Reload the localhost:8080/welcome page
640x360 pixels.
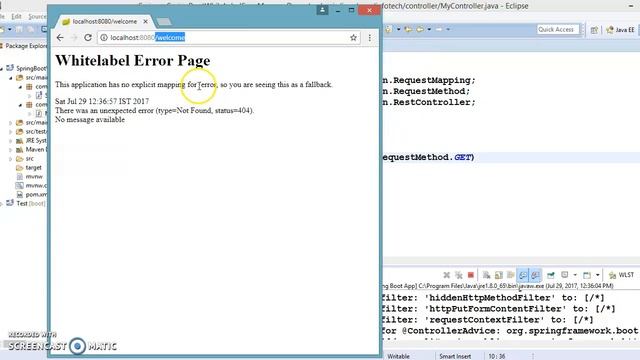point(88,38)
